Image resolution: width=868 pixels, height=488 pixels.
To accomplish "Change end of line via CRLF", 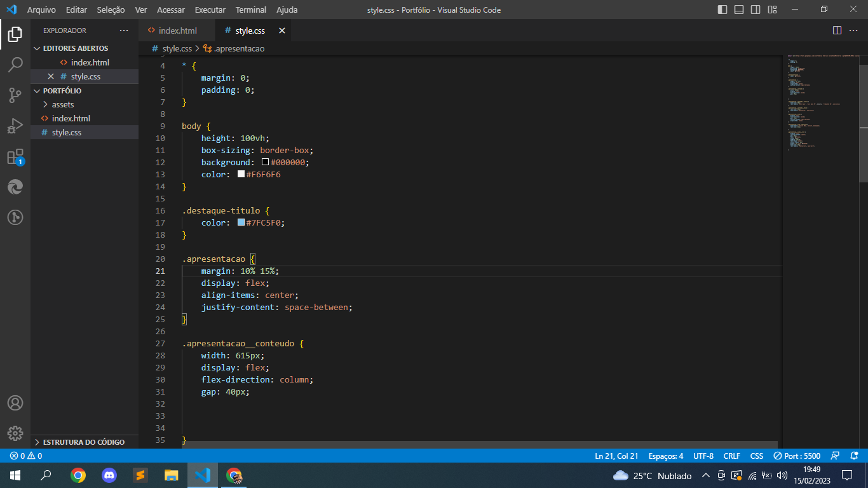I will pyautogui.click(x=732, y=456).
